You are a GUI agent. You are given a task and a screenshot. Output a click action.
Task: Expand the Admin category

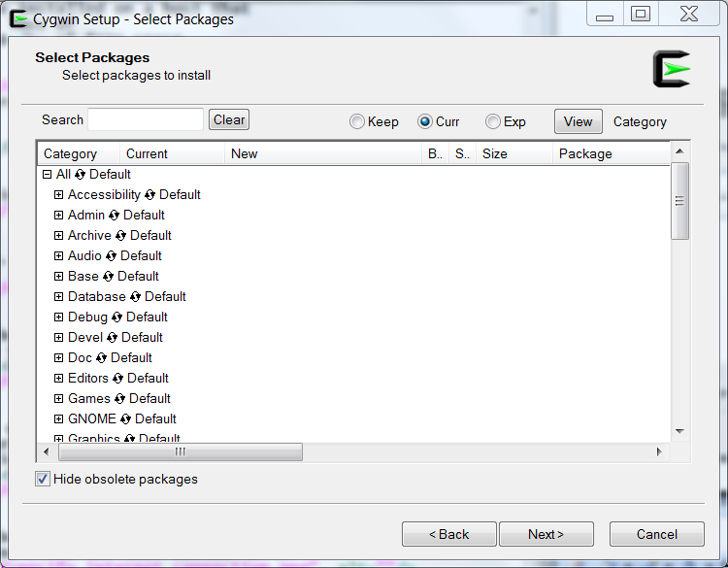click(58, 216)
